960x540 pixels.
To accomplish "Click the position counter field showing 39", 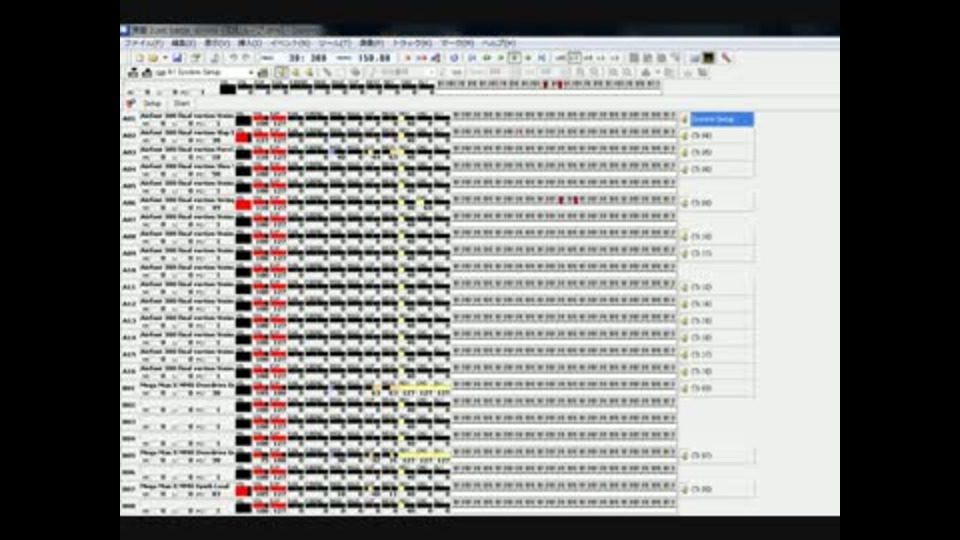I will pyautogui.click(x=307, y=58).
